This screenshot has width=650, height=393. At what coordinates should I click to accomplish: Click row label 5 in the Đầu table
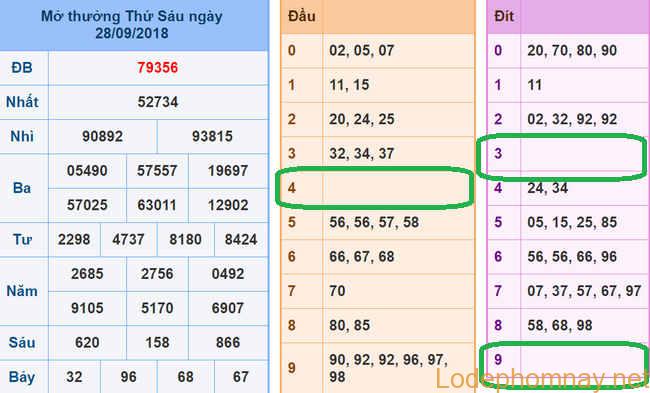click(x=292, y=223)
